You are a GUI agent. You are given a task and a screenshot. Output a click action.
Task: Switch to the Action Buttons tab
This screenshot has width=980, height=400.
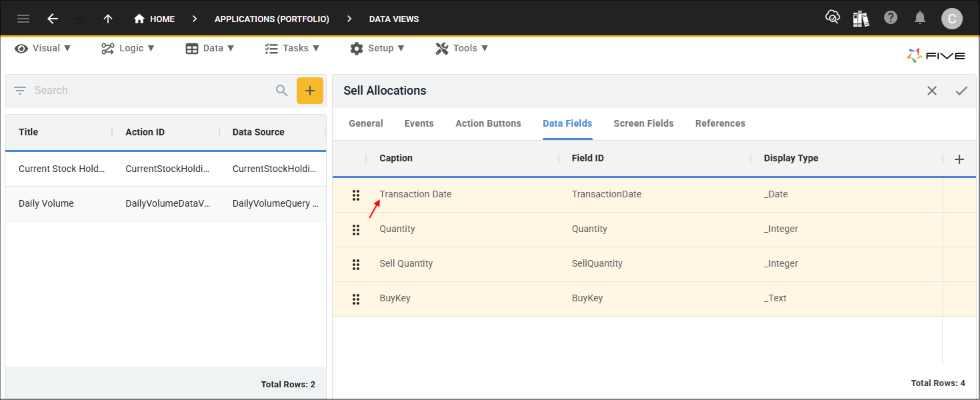click(489, 123)
